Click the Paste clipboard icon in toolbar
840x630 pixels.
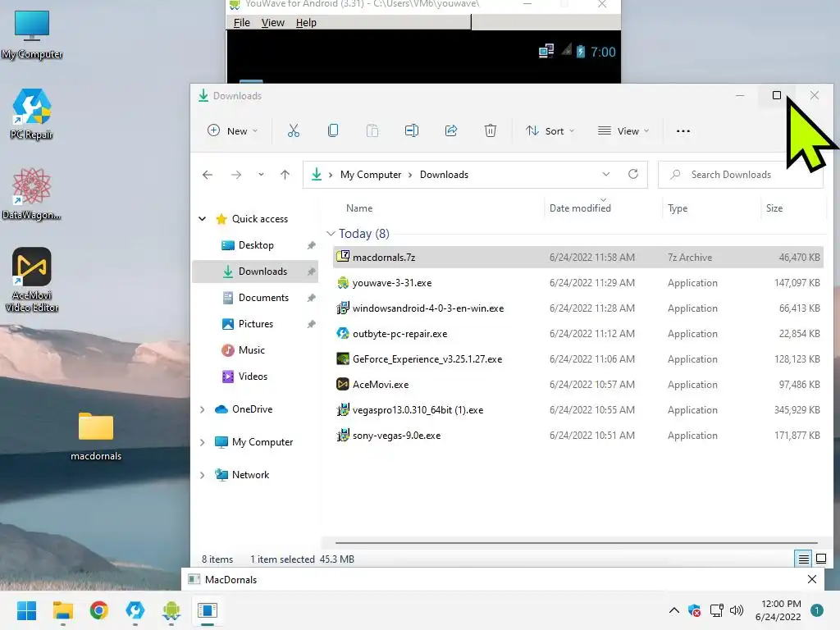pyautogui.click(x=372, y=130)
